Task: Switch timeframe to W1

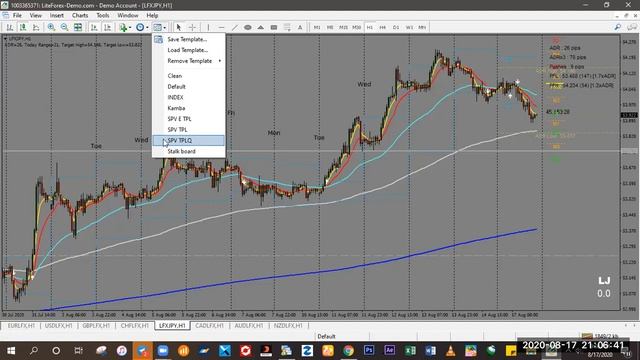Action: (409, 27)
